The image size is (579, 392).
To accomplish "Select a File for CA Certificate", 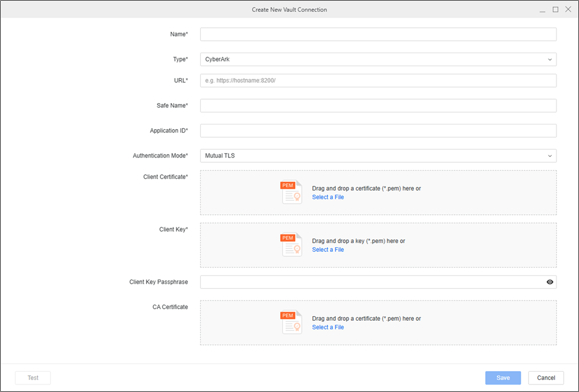I will (328, 327).
